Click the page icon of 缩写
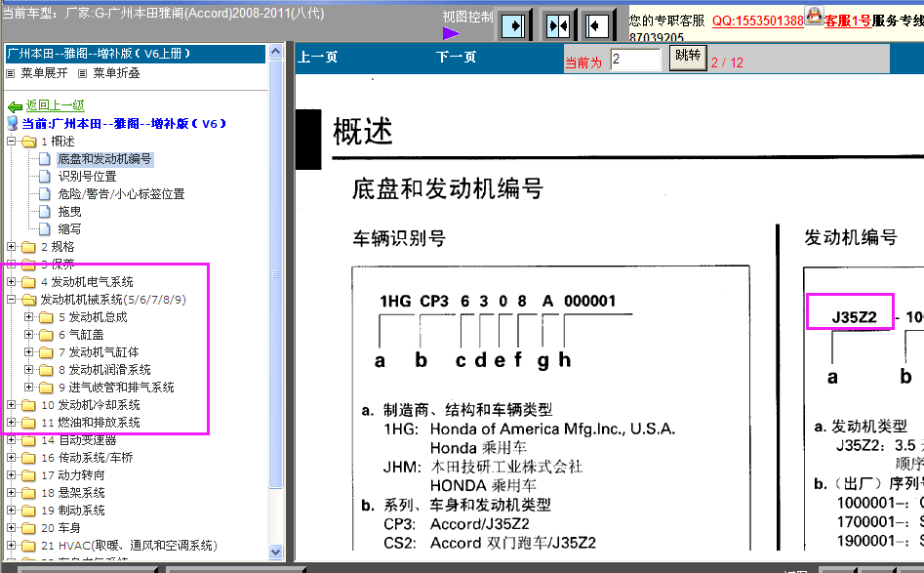This screenshot has height=573, width=924. [44, 228]
